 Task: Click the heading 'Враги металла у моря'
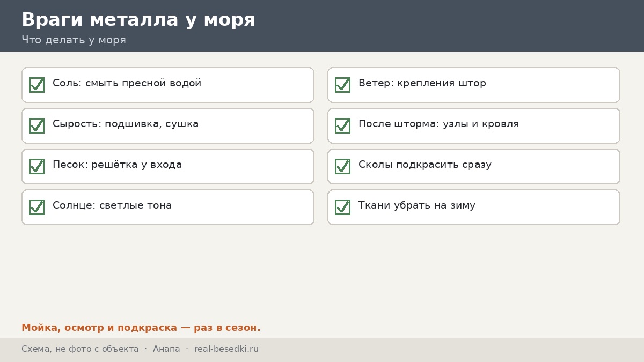(138, 20)
